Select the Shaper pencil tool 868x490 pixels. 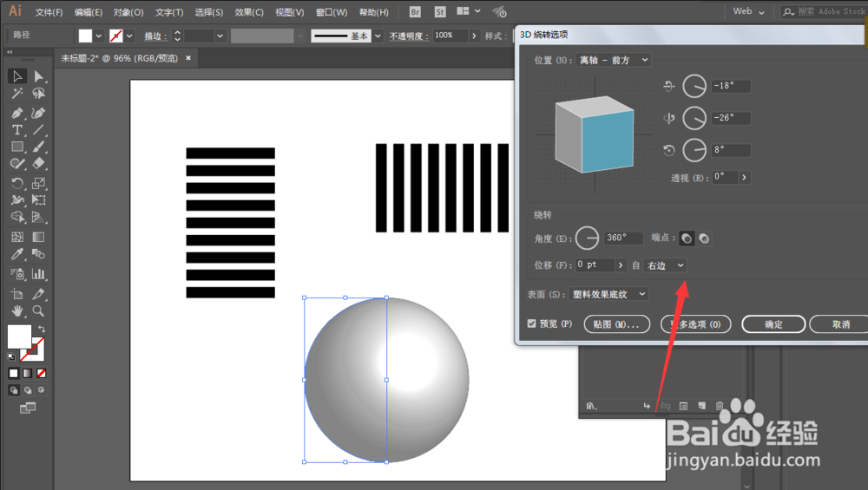(x=17, y=164)
